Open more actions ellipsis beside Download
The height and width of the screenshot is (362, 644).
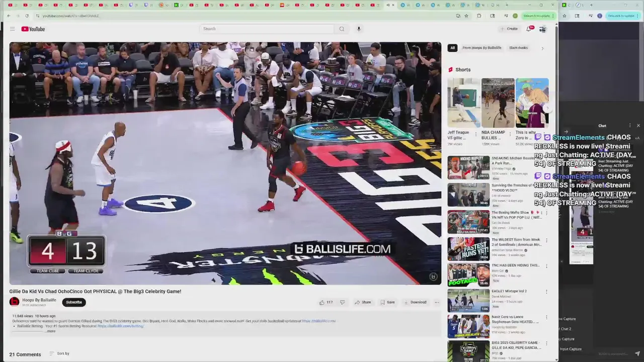[437, 302]
